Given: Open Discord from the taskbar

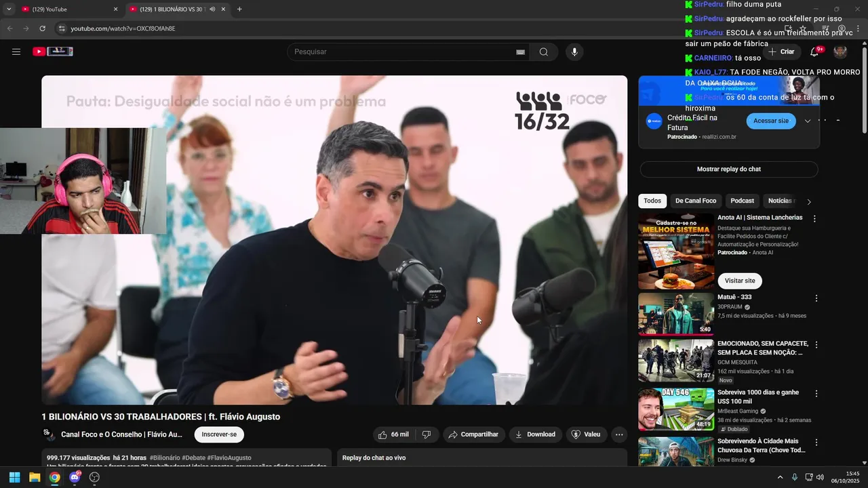Looking at the screenshot, I should tap(75, 477).
